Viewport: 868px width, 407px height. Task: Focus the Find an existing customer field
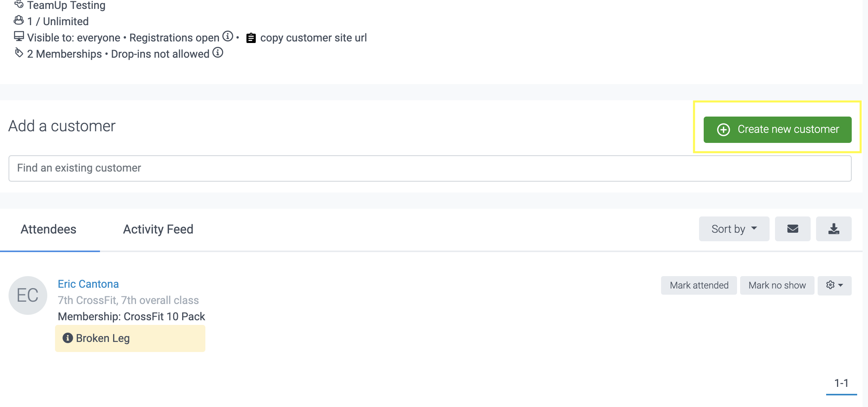[430, 168]
